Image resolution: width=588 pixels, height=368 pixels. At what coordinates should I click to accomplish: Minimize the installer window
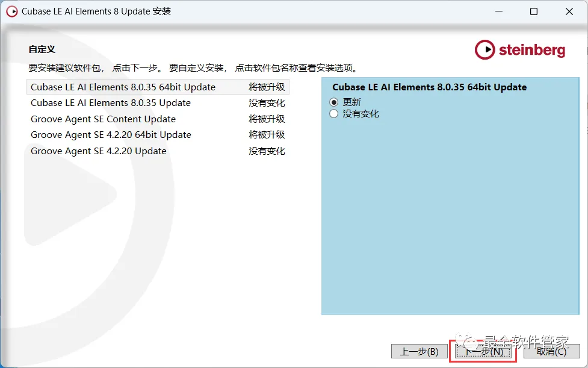[499, 11]
